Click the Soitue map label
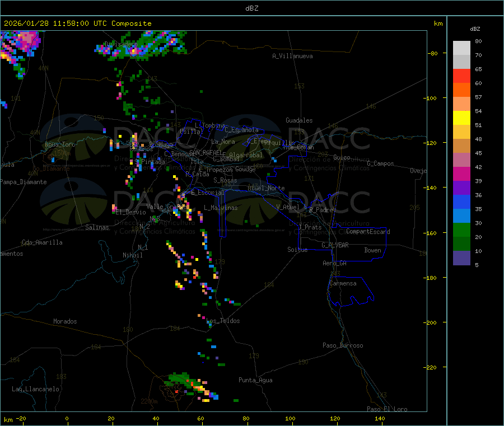The image size is (504, 426). pos(297,250)
